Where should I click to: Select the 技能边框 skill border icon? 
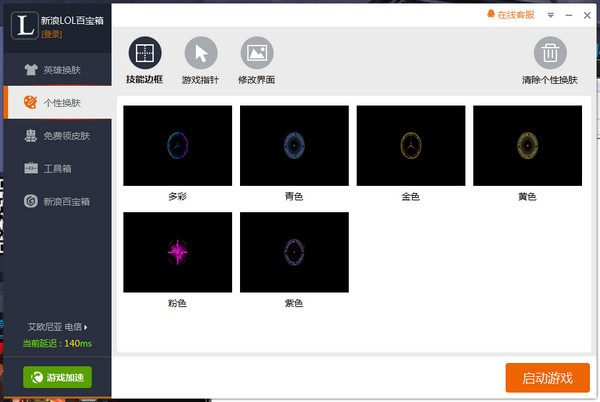coord(145,53)
